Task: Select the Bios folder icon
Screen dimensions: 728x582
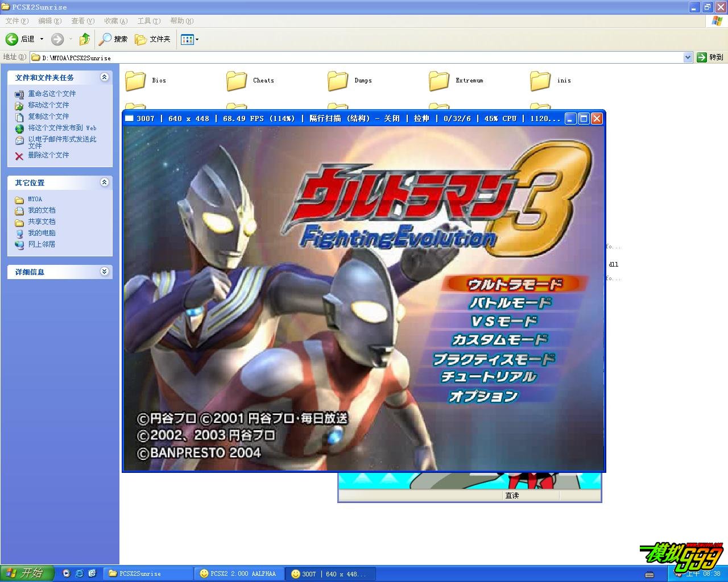Action: pos(135,81)
